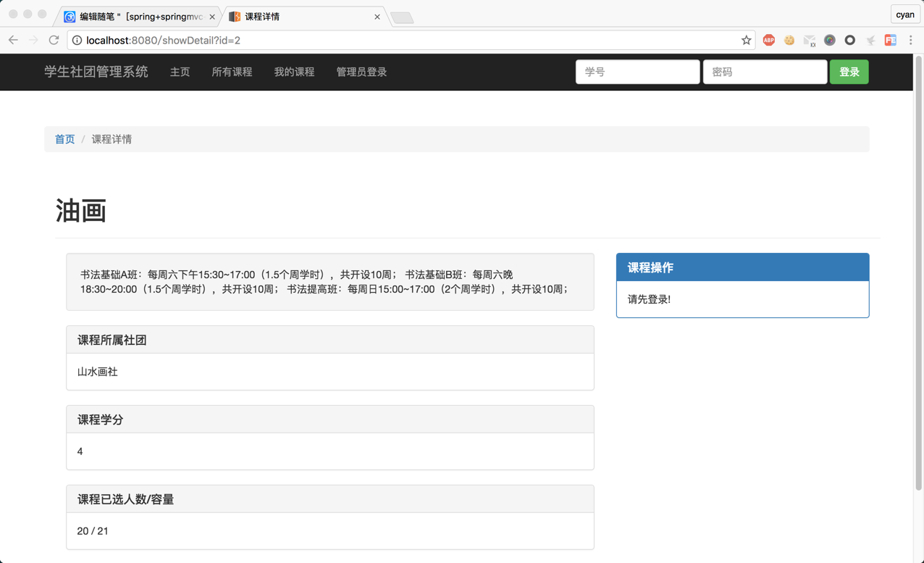Switch to the 编辑随笔 browser tab
The width and height of the screenshot is (924, 563).
coord(130,15)
